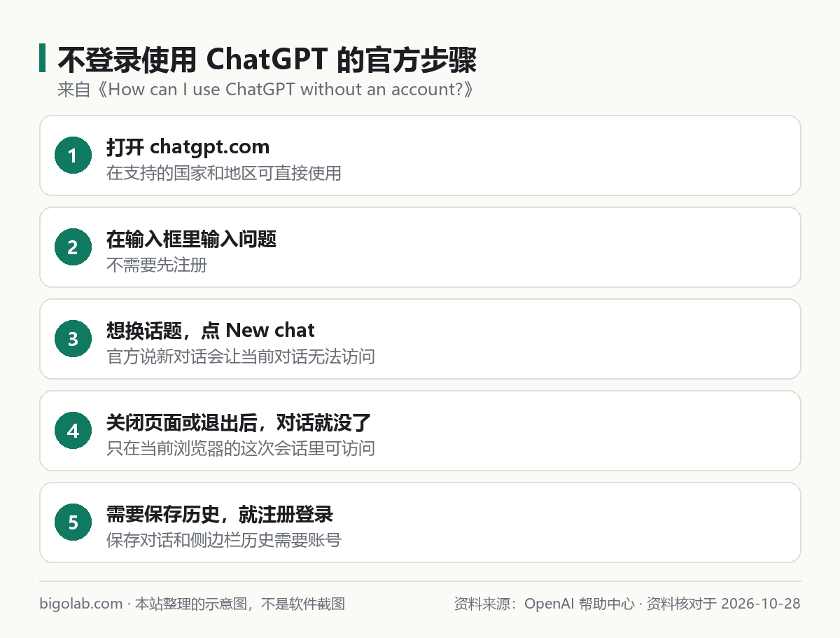
Task: Click the green number 2 circle
Action: (x=73, y=247)
